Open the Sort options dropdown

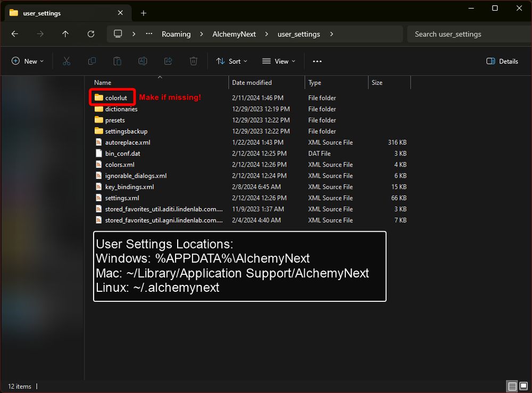(x=232, y=61)
